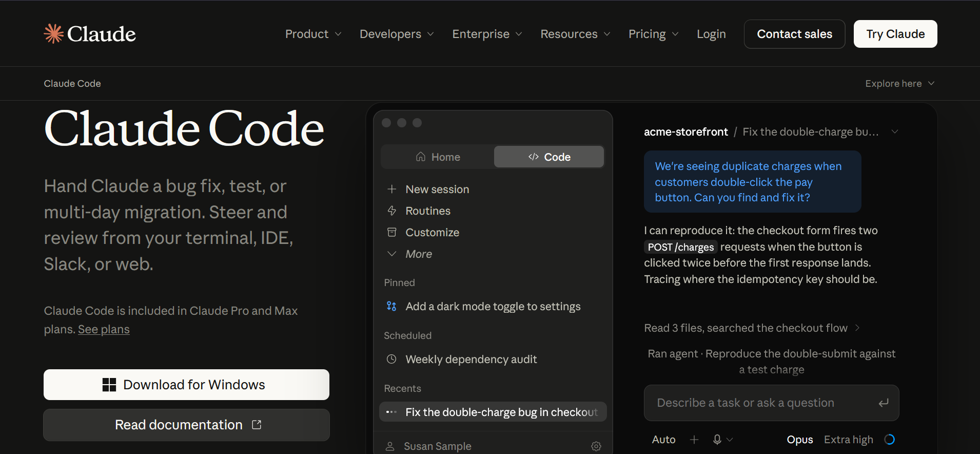Click Download for Windows button
This screenshot has height=454, width=980.
pyautogui.click(x=186, y=385)
